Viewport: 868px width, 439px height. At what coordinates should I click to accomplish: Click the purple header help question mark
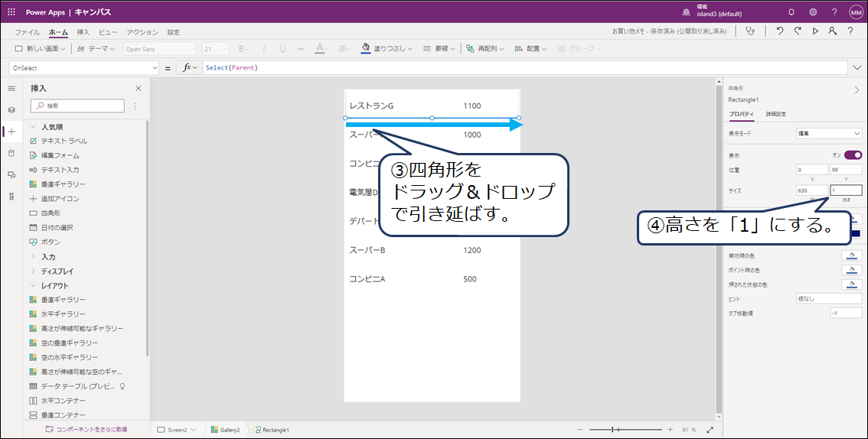(x=834, y=11)
